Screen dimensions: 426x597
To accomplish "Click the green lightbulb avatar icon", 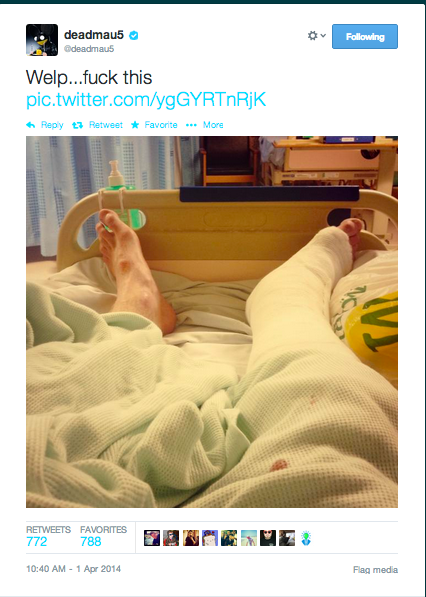I will click(x=306, y=538).
